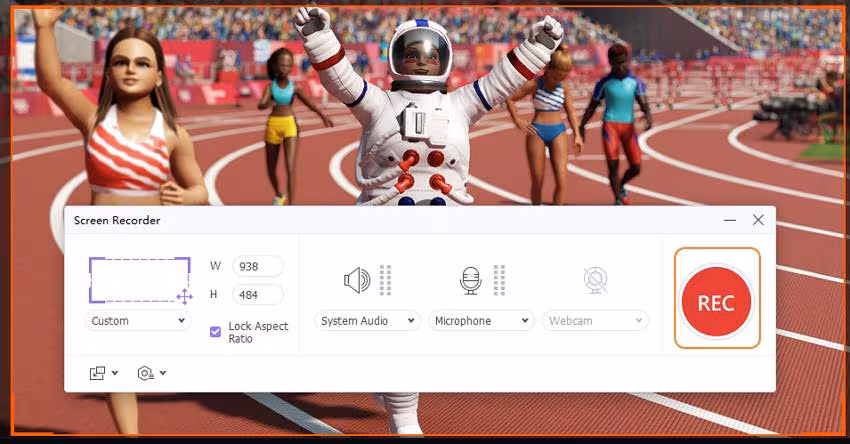Screen dimensions: 850x444
Task: Click the move crosshair on region preview
Action: (x=184, y=297)
